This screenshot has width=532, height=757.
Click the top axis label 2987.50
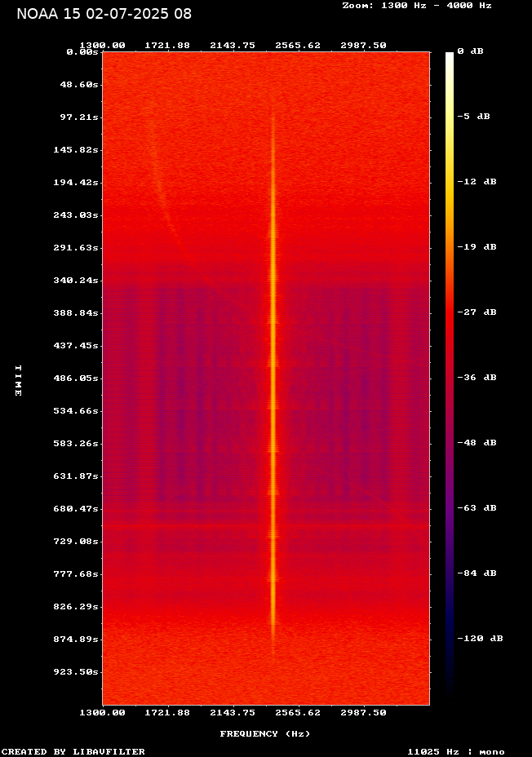pyautogui.click(x=363, y=46)
